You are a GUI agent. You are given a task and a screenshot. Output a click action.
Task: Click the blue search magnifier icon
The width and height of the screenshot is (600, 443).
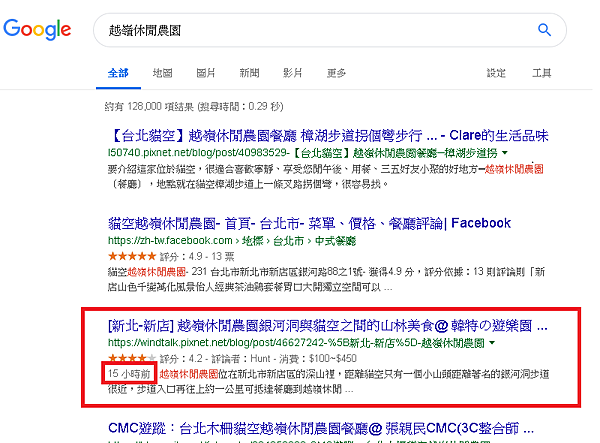544,29
